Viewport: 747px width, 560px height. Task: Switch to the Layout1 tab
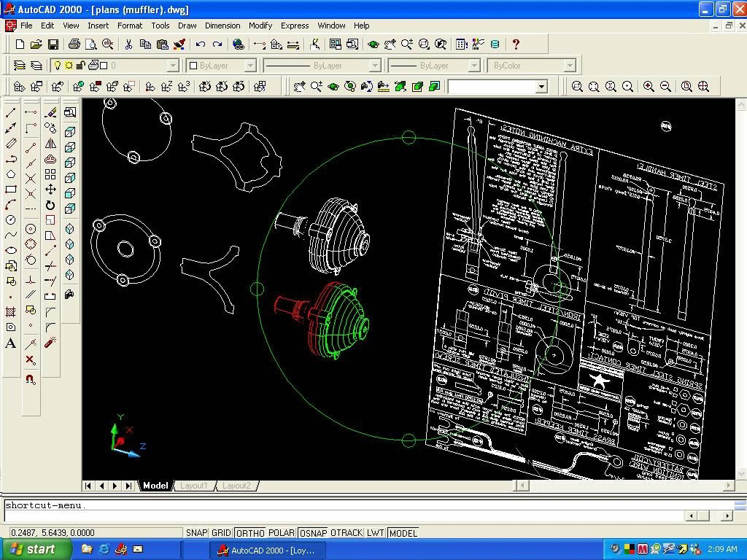(194, 485)
